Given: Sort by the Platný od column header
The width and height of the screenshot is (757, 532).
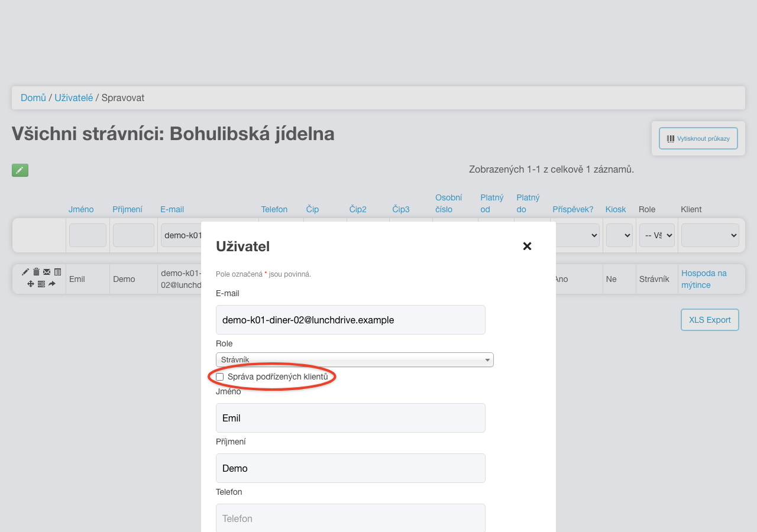Looking at the screenshot, I should (491, 203).
